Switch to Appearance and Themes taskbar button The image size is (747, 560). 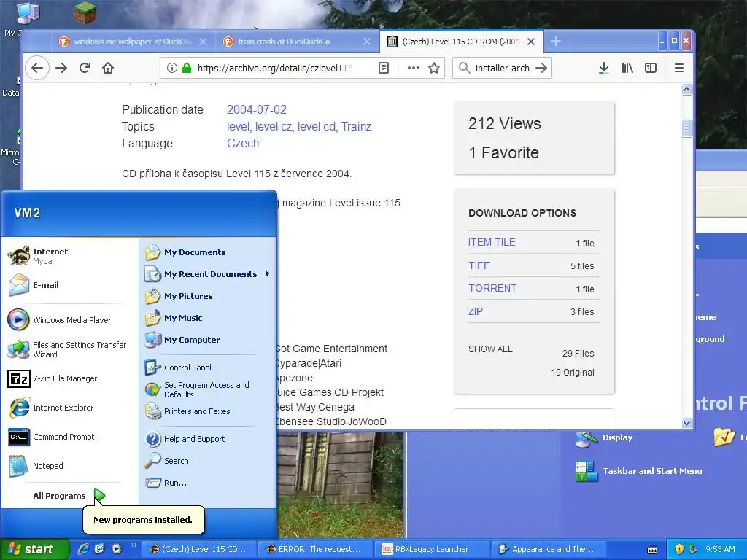coord(549,549)
